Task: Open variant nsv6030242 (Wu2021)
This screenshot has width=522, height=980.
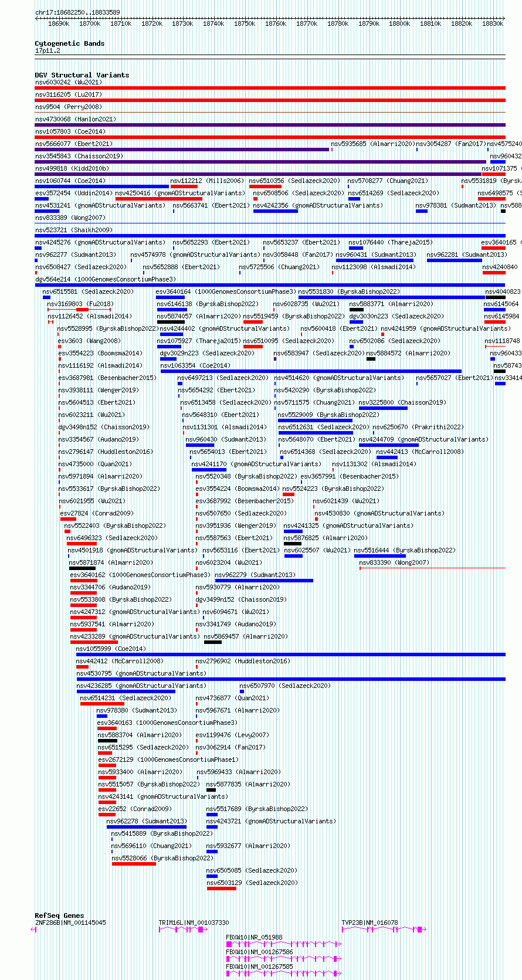Action: point(69,82)
